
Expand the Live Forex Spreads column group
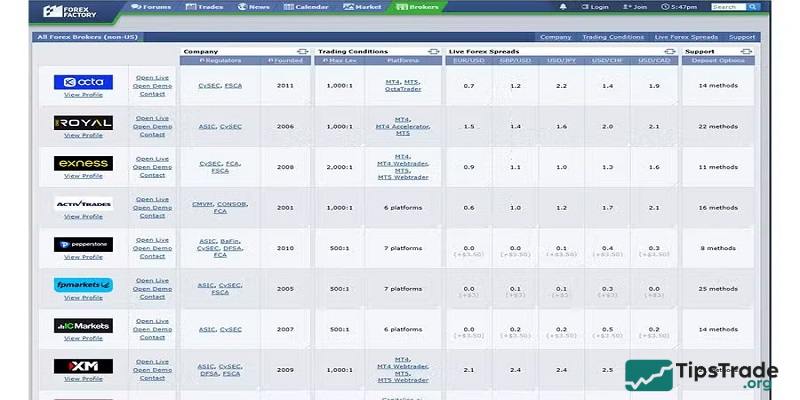point(667,51)
